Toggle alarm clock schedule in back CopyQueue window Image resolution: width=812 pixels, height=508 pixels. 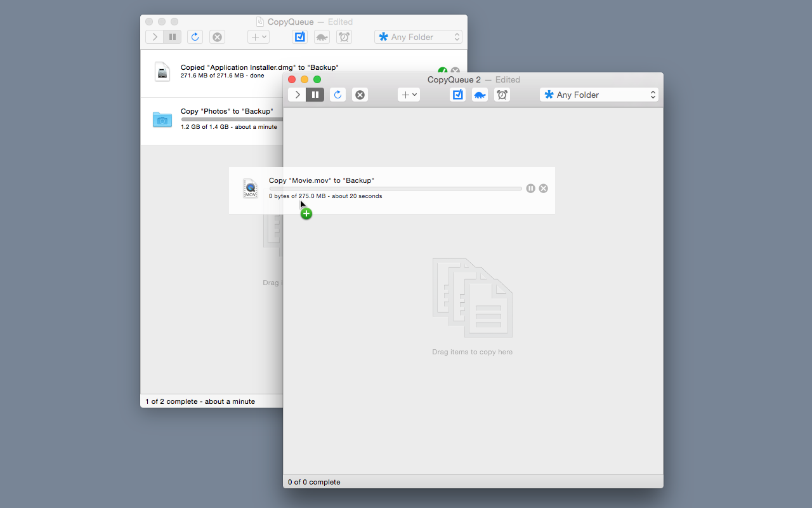344,37
